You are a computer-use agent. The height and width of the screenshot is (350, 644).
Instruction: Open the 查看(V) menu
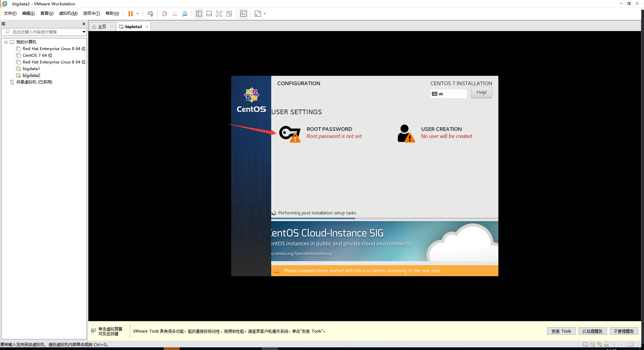(47, 13)
